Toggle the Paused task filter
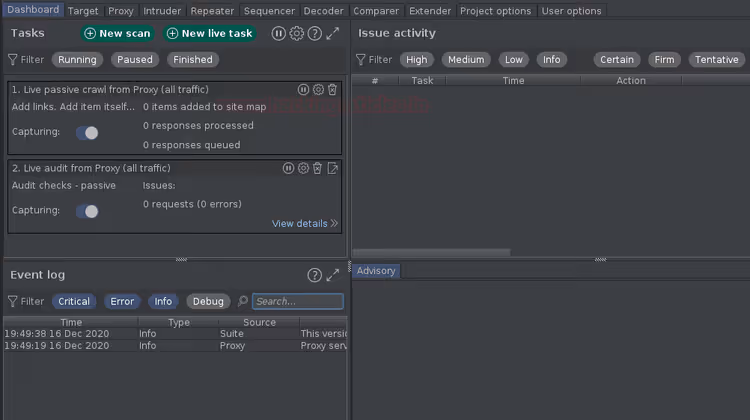 pyautogui.click(x=135, y=59)
